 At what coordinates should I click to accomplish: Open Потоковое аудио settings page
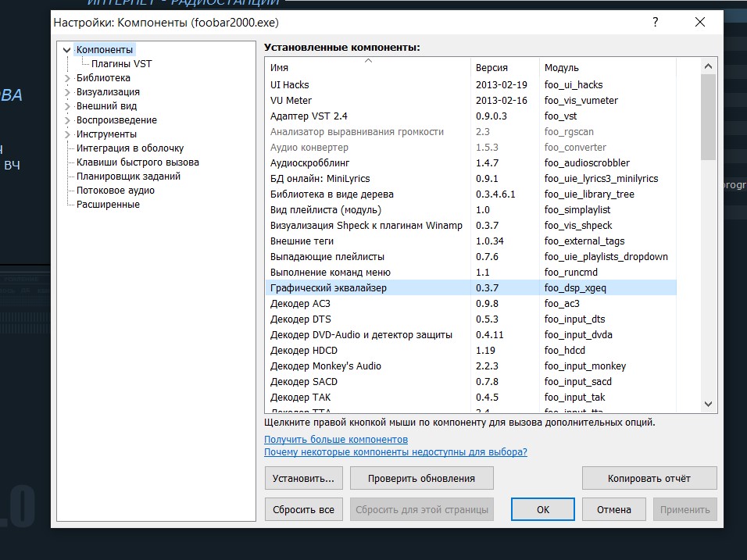[x=116, y=191]
